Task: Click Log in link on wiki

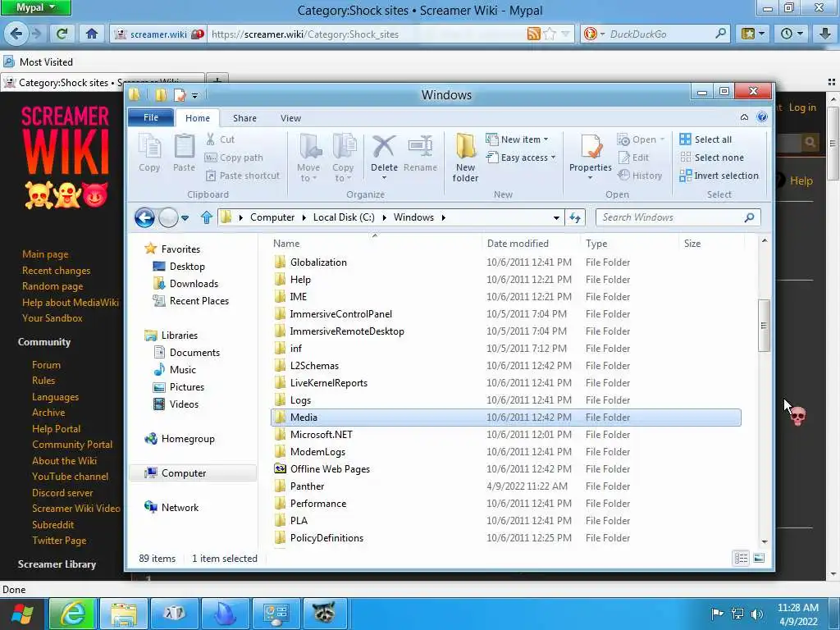Action: [802, 107]
